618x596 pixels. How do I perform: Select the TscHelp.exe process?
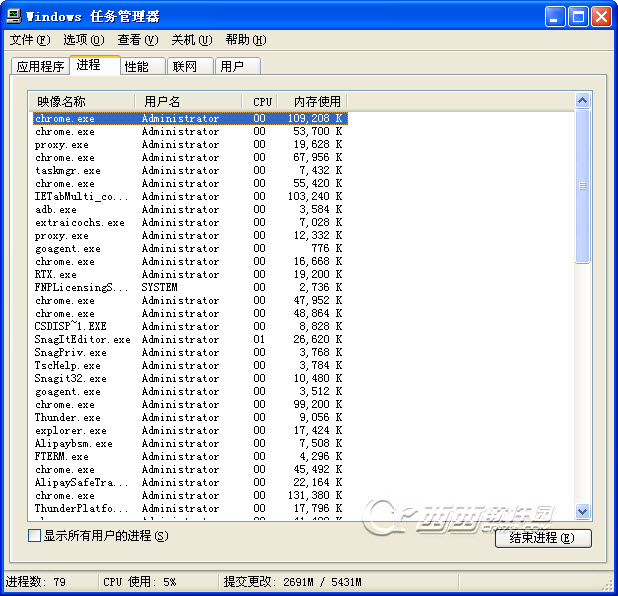[x=190, y=365]
